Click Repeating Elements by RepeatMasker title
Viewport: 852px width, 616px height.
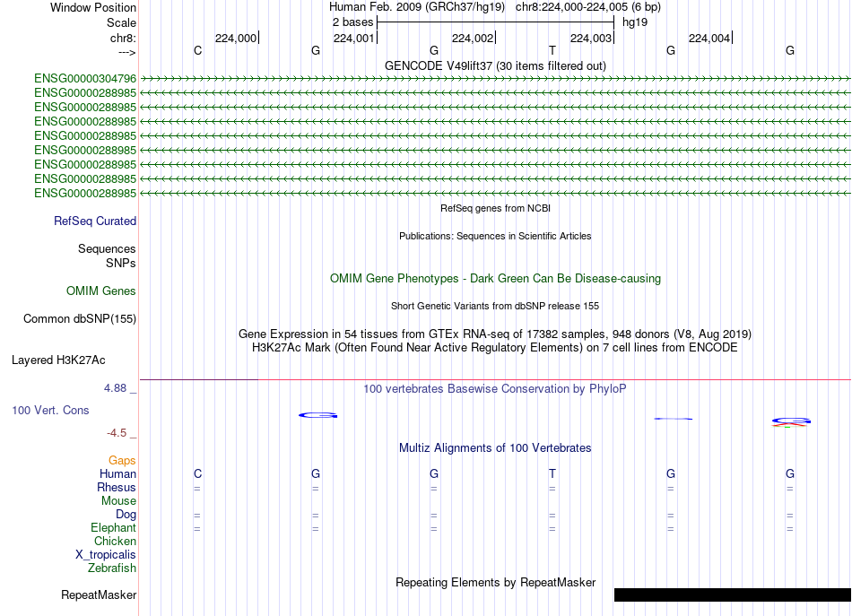click(x=495, y=582)
